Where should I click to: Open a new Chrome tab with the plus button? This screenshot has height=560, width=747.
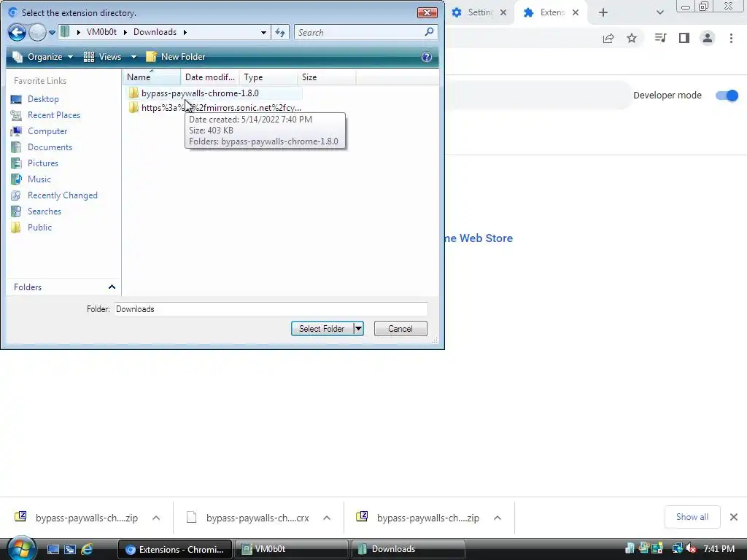pos(603,12)
